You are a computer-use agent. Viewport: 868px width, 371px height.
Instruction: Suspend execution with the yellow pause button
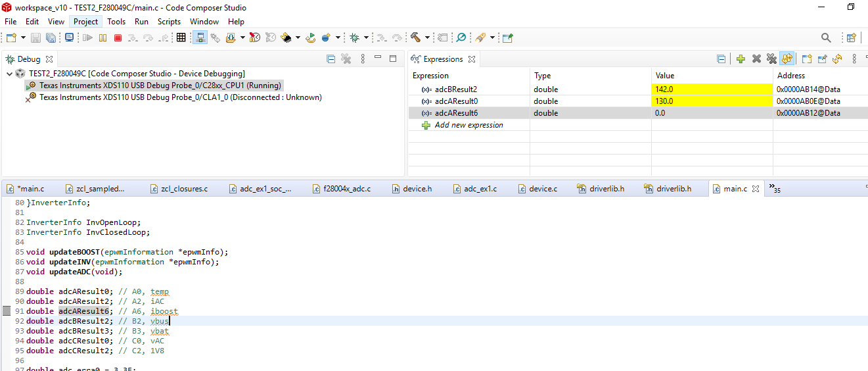(103, 37)
